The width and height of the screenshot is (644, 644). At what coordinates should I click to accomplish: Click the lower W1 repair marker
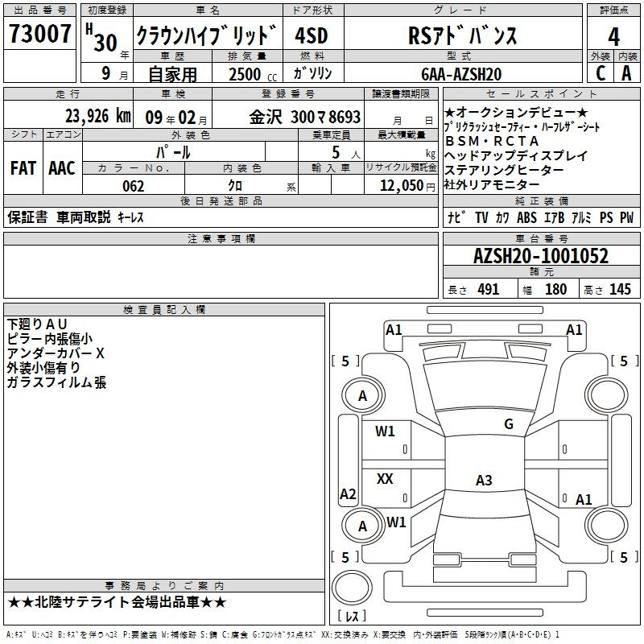coord(395,522)
